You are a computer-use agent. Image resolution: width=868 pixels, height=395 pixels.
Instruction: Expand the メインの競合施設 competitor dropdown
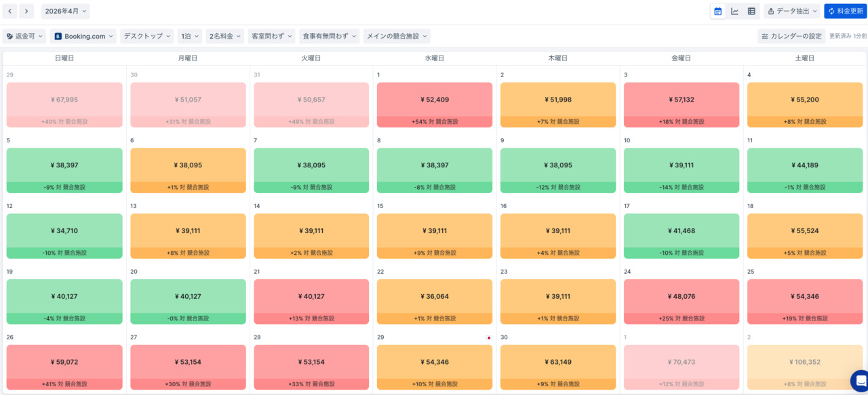click(397, 37)
